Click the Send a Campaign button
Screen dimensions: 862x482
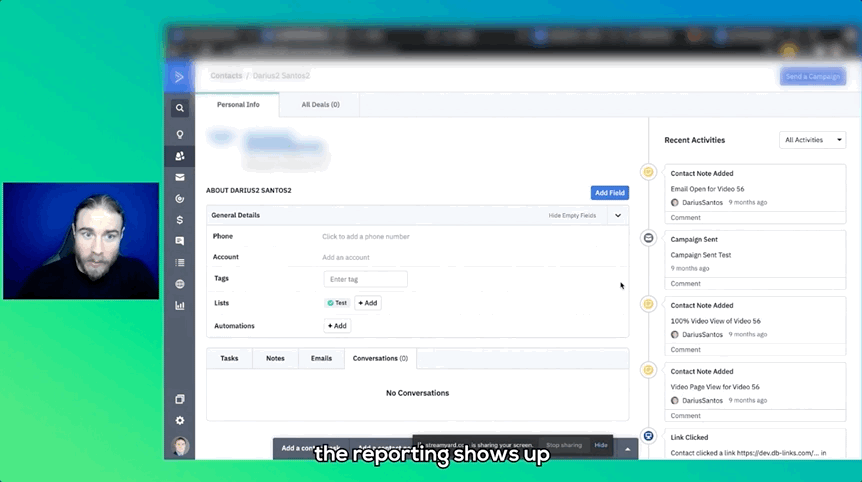coord(813,76)
